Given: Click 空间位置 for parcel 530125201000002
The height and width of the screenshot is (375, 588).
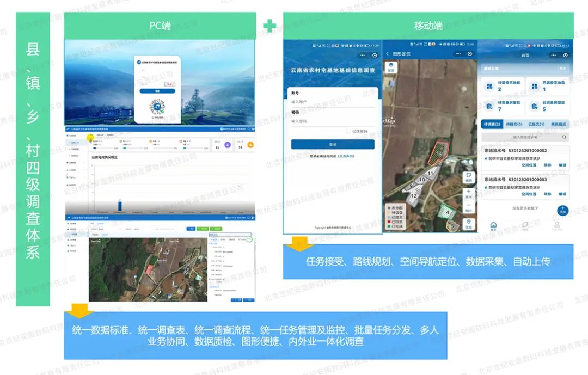Looking at the screenshot, I should 529,165.
